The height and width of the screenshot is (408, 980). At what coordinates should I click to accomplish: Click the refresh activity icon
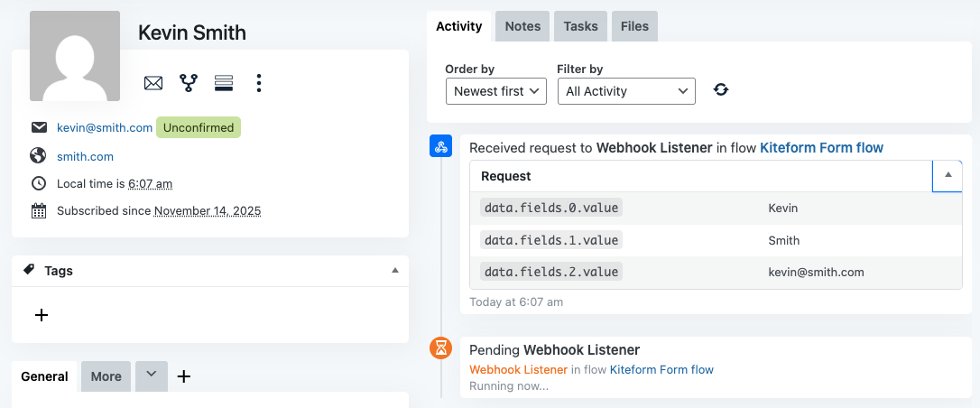721,89
